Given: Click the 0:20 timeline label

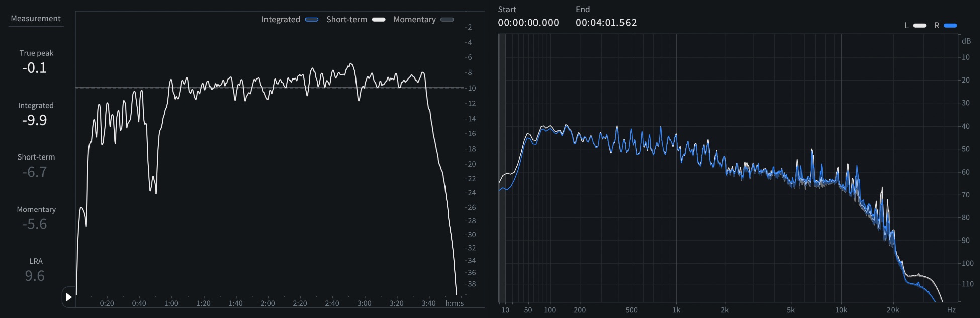Looking at the screenshot, I should pos(107,303).
